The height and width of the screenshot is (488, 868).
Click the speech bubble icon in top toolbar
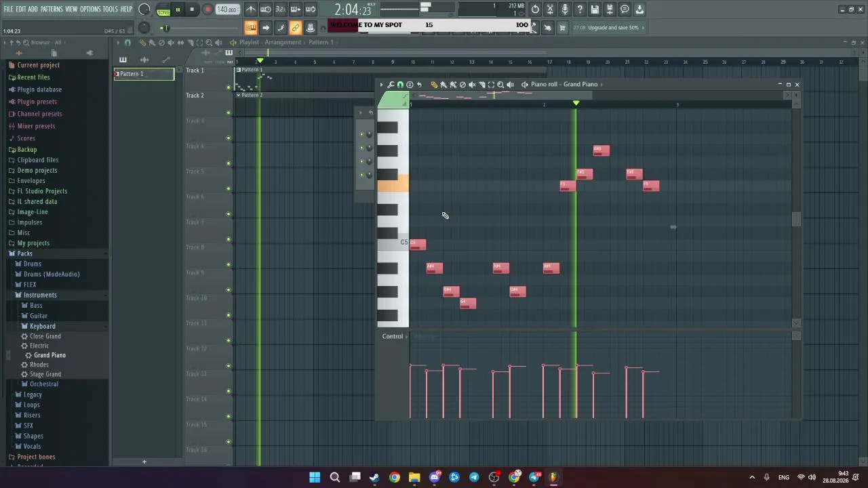pyautogui.click(x=625, y=9)
